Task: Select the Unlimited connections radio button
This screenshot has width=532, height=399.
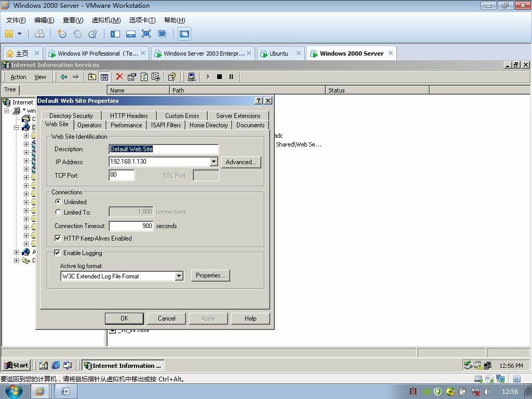Action: click(58, 202)
